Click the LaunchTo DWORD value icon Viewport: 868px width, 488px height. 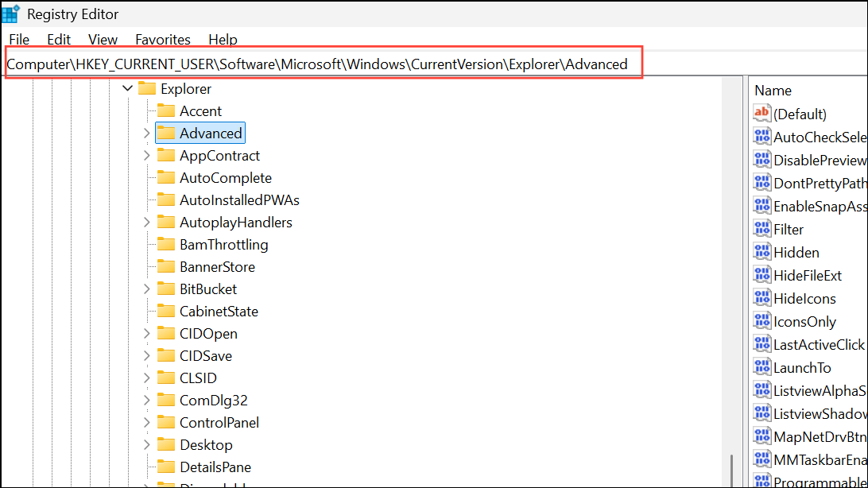(761, 367)
